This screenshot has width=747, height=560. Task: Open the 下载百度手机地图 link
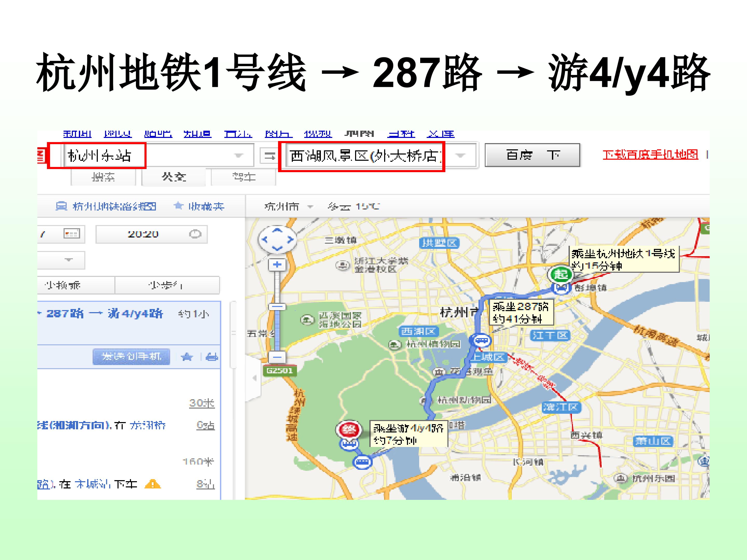click(650, 155)
